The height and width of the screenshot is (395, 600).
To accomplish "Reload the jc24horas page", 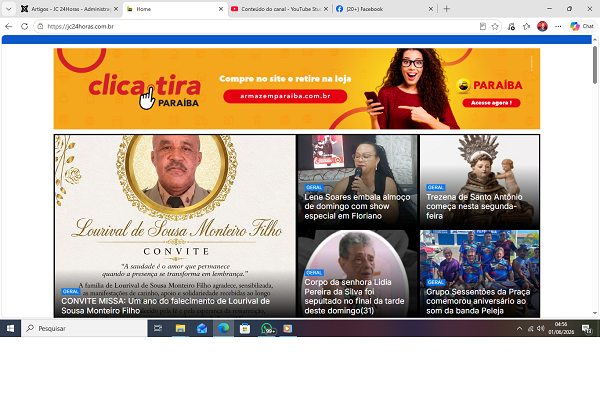I will click(24, 26).
